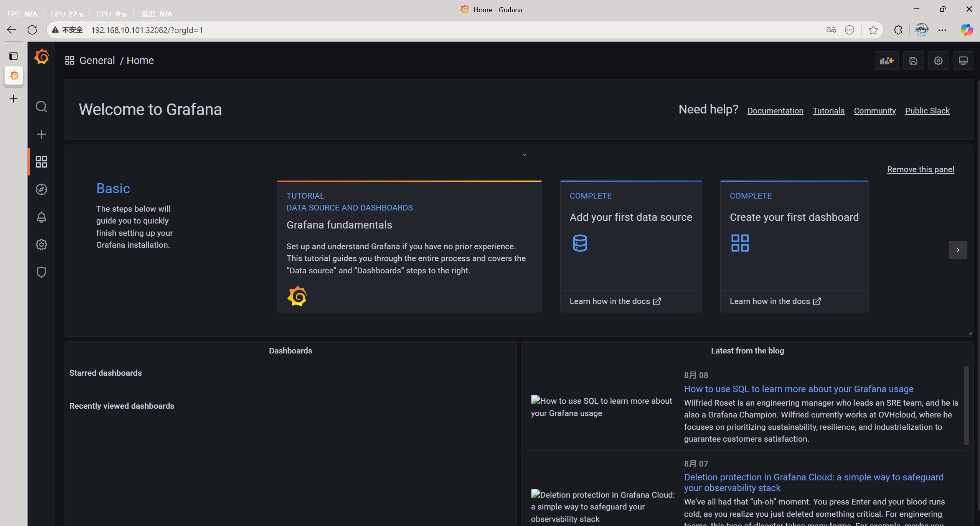The height and width of the screenshot is (526, 980).
Task: Click Home in the breadcrumb
Action: click(140, 61)
